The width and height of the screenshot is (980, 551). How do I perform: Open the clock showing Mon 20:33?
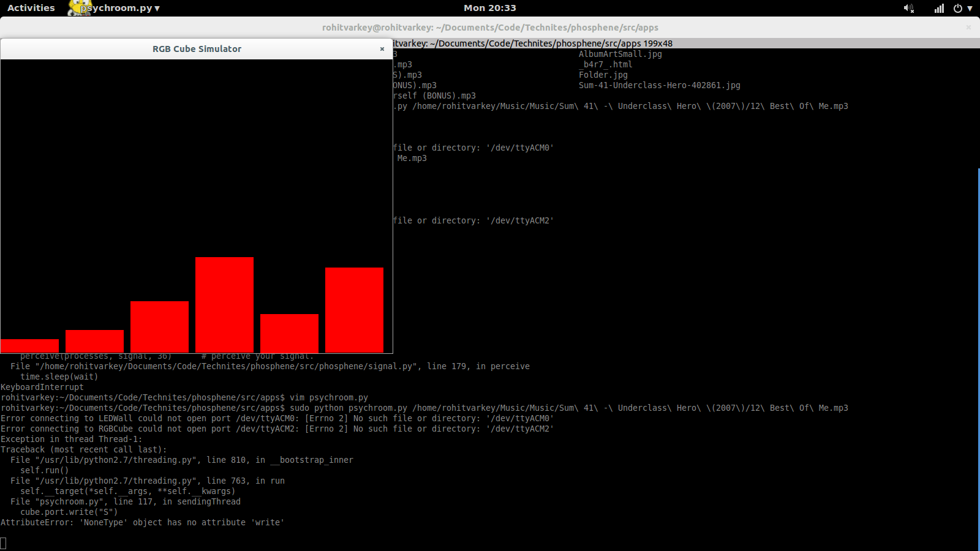coord(489,8)
